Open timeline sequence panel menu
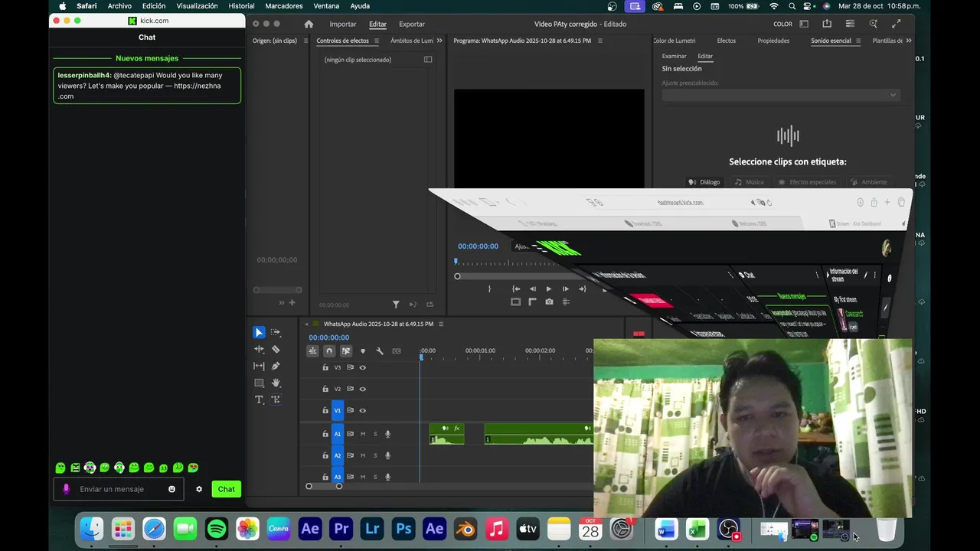 [441, 324]
